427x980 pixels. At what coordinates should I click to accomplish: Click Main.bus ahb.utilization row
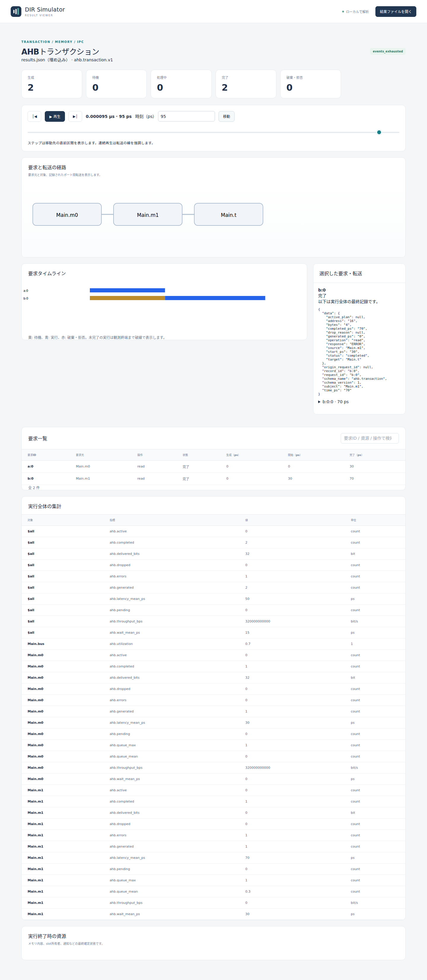(x=213, y=644)
